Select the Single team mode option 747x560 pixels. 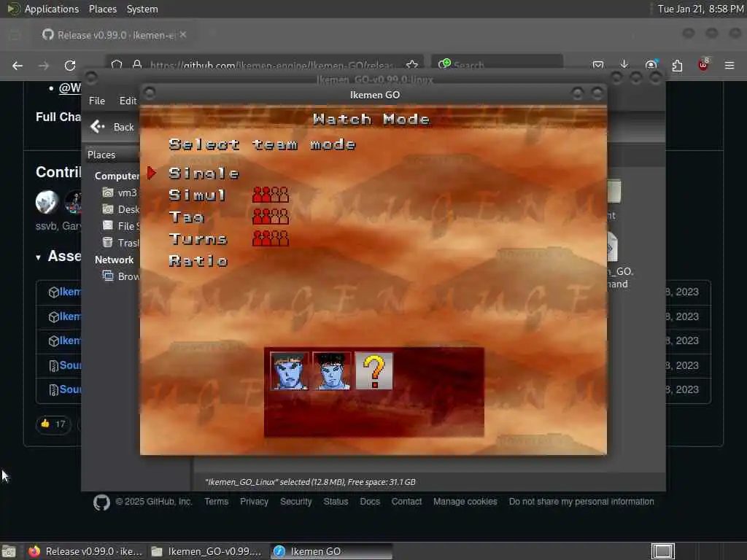click(204, 174)
